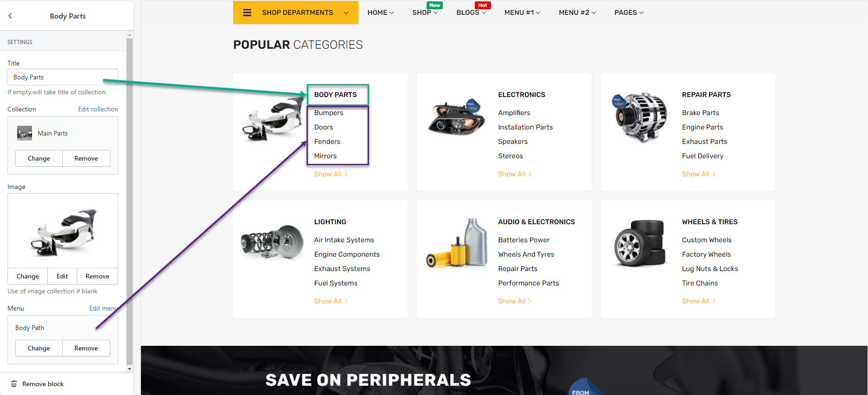Click the Edit collection link
This screenshot has height=395, width=868.
point(98,109)
